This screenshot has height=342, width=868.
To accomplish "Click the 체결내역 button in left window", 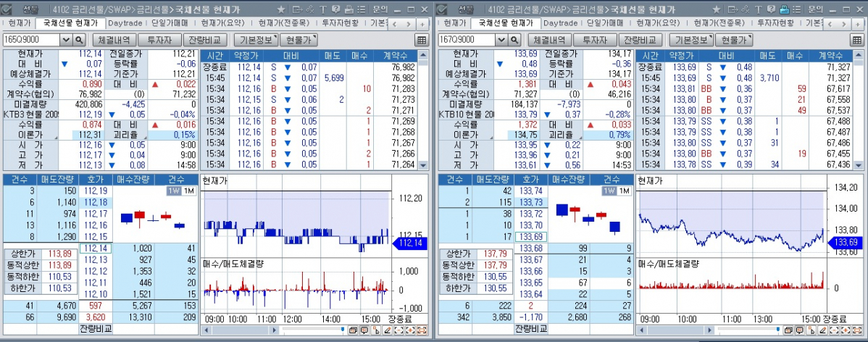I will 114,40.
